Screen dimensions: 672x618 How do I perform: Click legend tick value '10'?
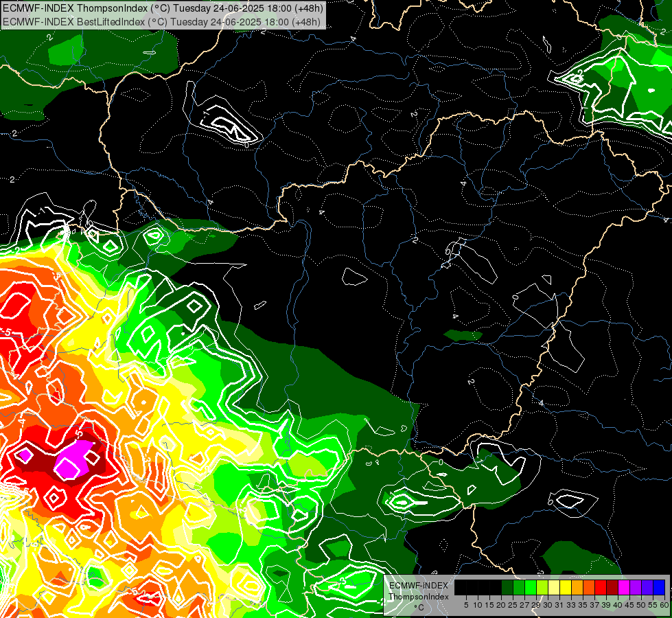(x=478, y=605)
